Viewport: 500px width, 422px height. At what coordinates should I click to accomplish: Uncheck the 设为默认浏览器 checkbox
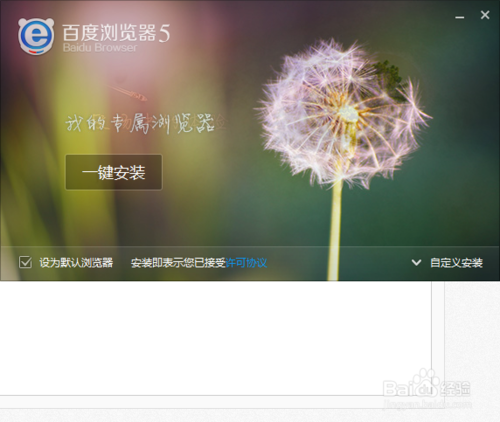[25, 262]
